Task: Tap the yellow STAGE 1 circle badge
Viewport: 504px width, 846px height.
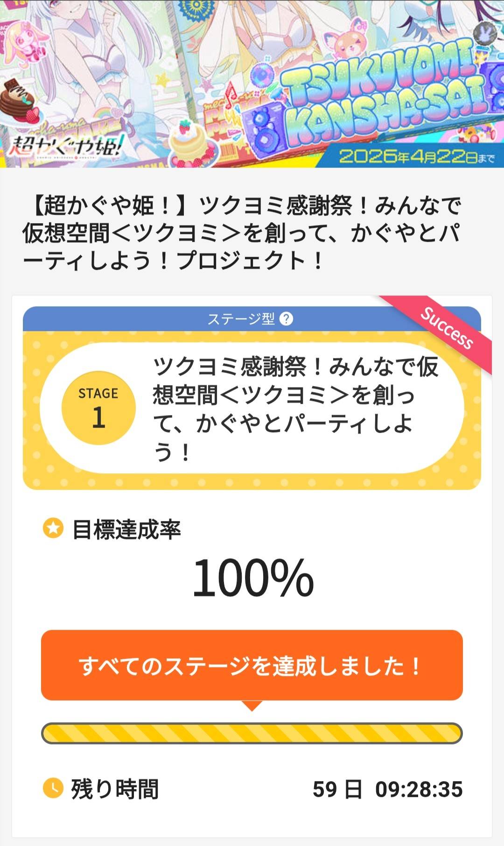Action: 98,408
